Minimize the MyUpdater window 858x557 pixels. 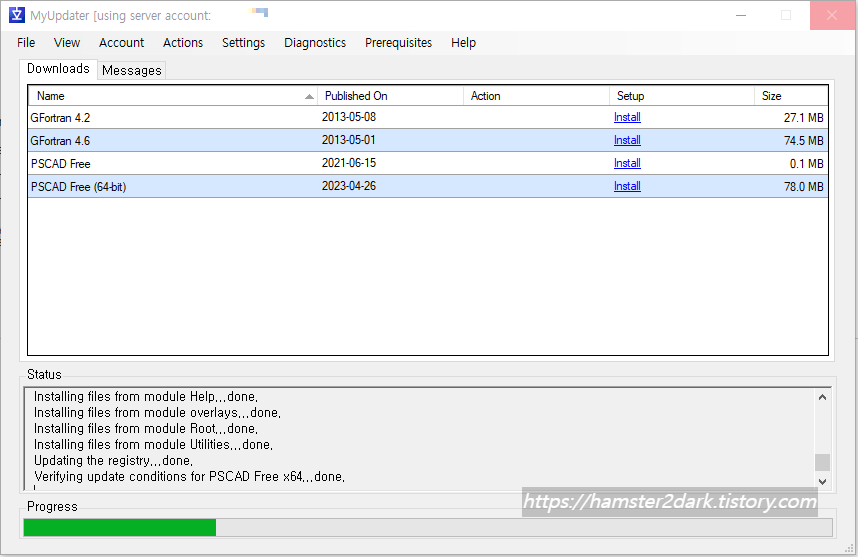coord(741,15)
